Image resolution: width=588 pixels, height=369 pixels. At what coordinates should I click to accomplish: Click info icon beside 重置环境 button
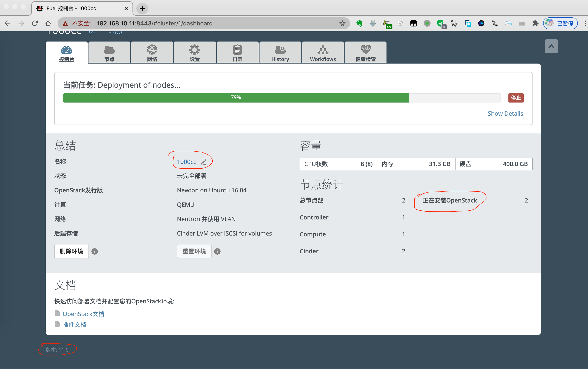[217, 251]
